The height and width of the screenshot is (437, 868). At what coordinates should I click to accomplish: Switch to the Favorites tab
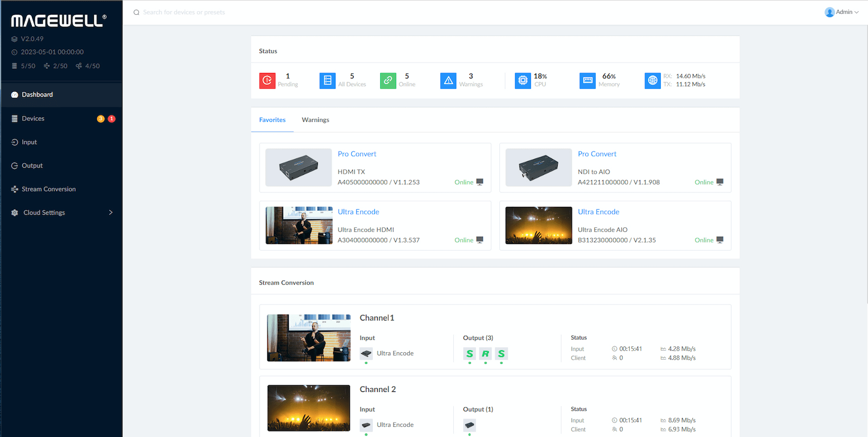[x=272, y=120]
